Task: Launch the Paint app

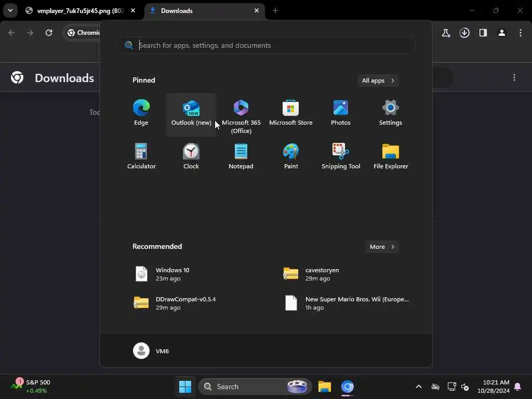Action: (291, 157)
